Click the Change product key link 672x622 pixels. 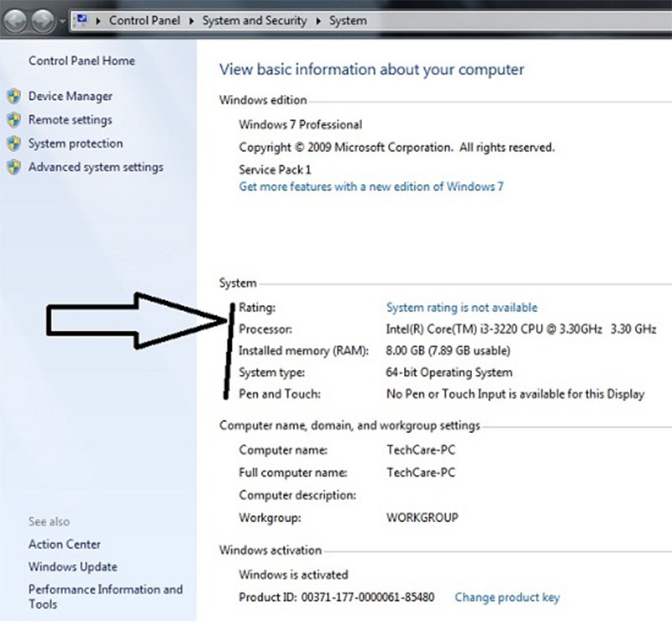click(x=507, y=598)
